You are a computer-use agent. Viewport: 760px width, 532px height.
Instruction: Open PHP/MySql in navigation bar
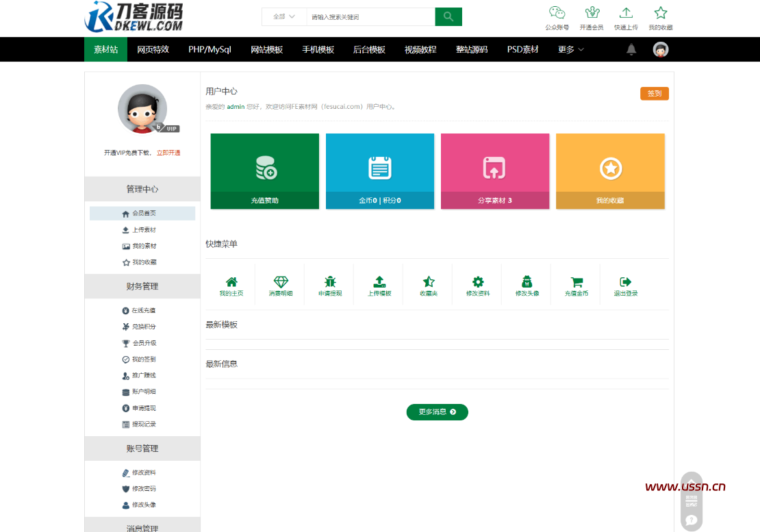210,49
